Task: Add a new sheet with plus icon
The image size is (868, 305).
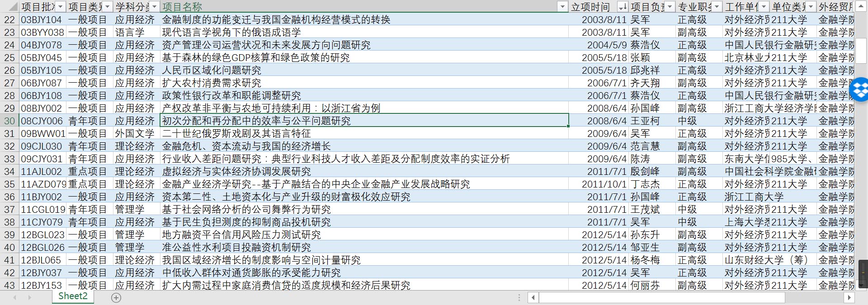Action: click(116, 297)
